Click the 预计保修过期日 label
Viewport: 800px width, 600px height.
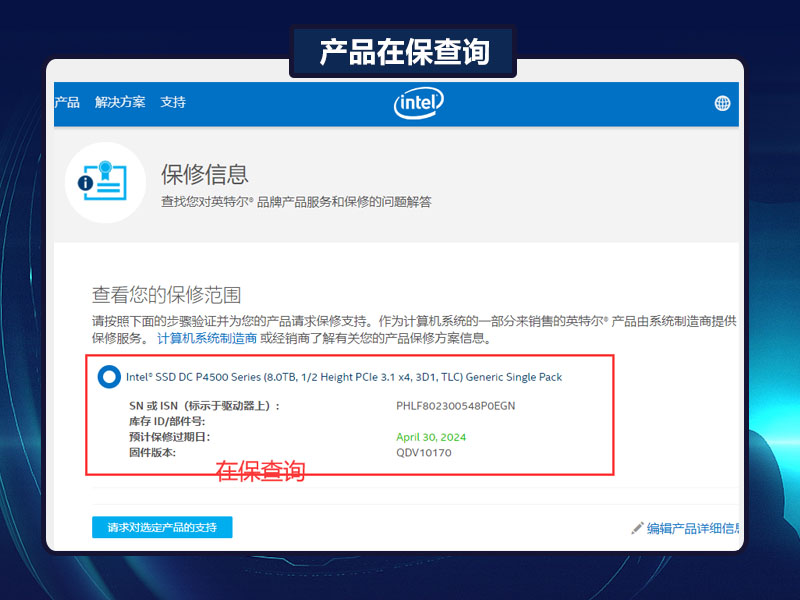point(169,437)
